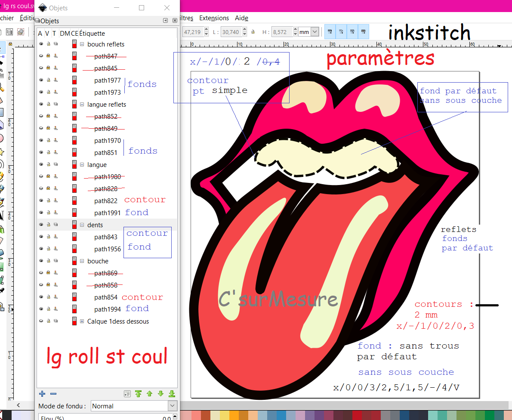The width and height of the screenshot is (512, 420).
Task: Toggle move patterns transform option
Action: (363, 32)
